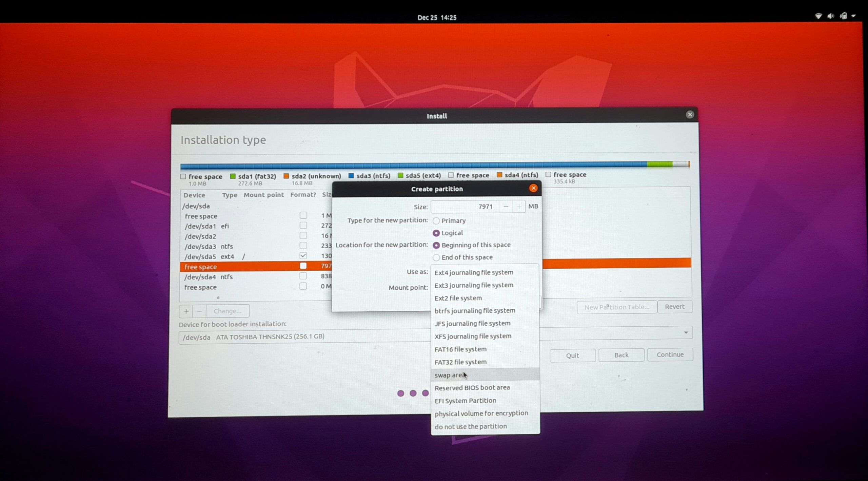Open the boot loader device dropdown arrow
Screen dimensions: 868x481
[686, 332]
